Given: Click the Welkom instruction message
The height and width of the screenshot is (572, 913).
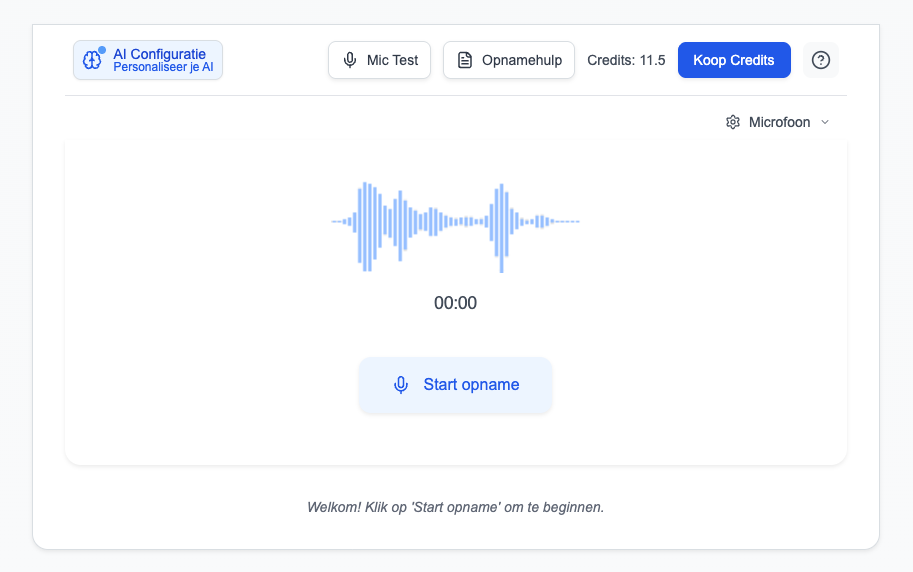Looking at the screenshot, I should (456, 507).
